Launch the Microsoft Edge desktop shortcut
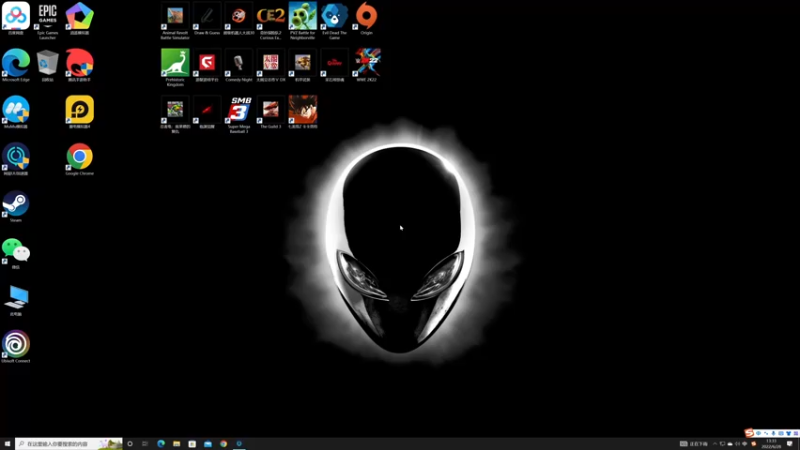 (x=16, y=65)
